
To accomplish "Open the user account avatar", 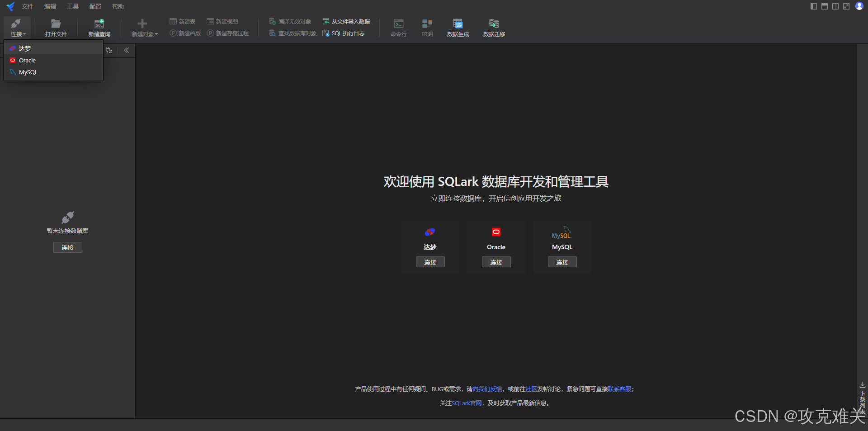I will (859, 6).
